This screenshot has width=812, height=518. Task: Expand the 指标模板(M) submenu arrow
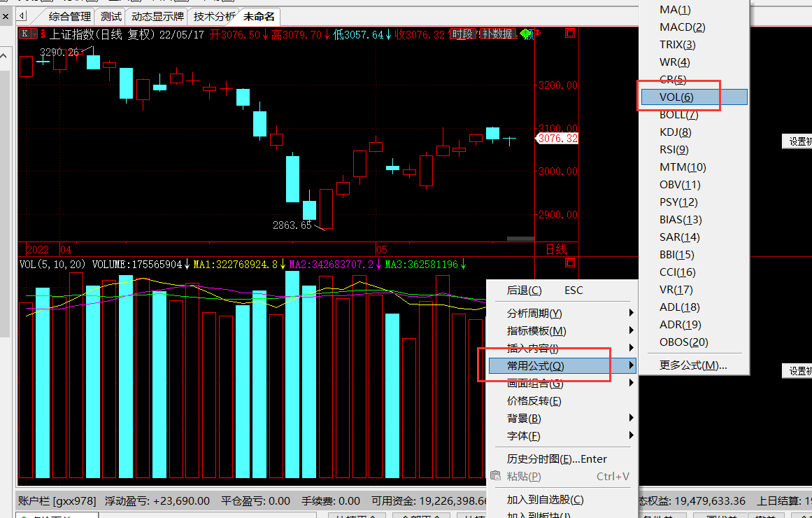tap(631, 330)
